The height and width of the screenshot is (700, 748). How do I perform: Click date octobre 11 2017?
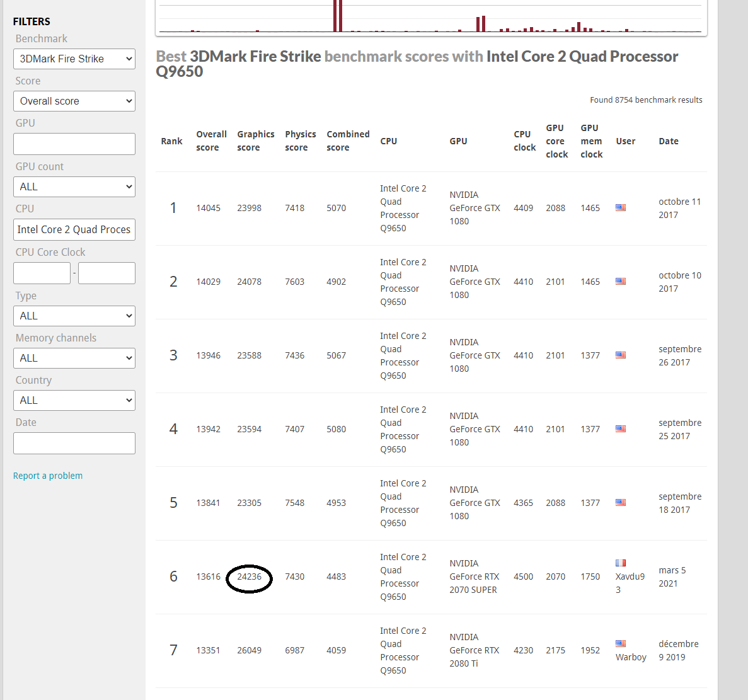click(x=680, y=209)
